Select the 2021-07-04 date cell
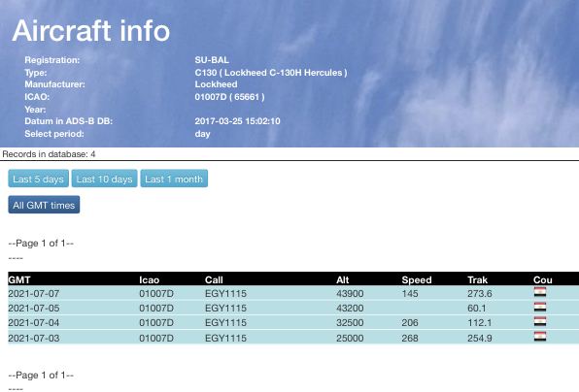Viewport: 579px width, 392px height. point(34,323)
